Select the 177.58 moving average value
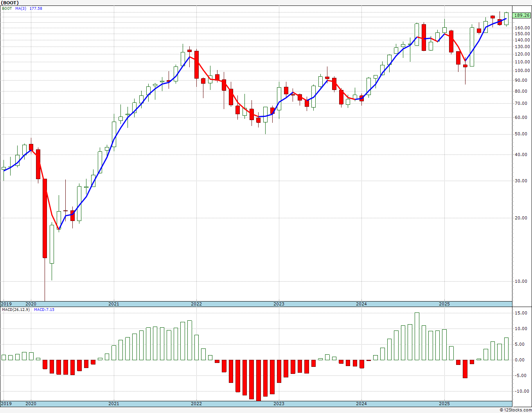532x413 pixels. (36, 9)
